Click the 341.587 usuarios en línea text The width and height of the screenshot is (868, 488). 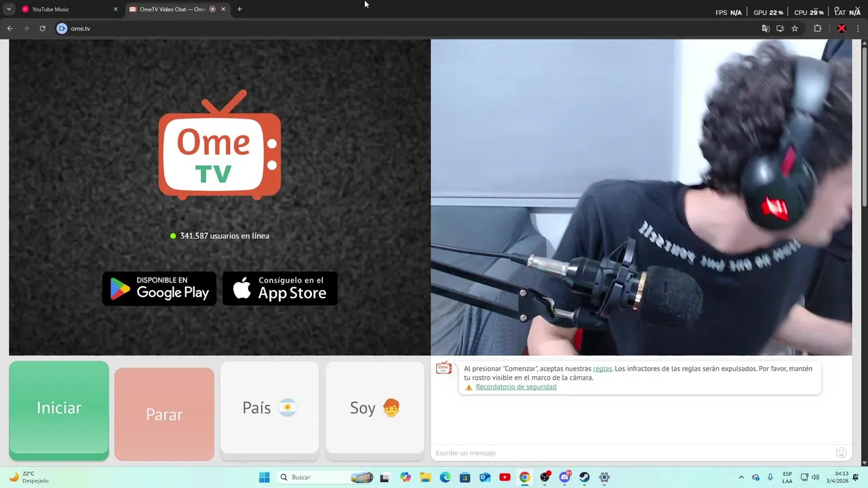click(x=224, y=236)
